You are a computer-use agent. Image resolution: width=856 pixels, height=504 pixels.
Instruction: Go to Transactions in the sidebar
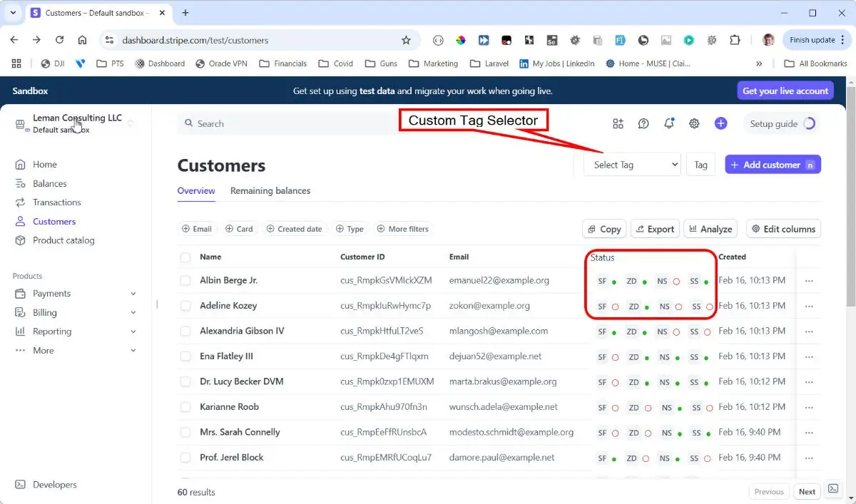click(56, 202)
